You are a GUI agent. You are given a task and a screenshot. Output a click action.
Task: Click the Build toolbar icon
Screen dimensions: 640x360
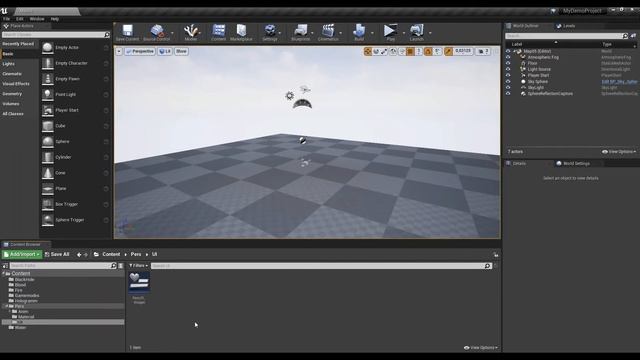pos(359,33)
